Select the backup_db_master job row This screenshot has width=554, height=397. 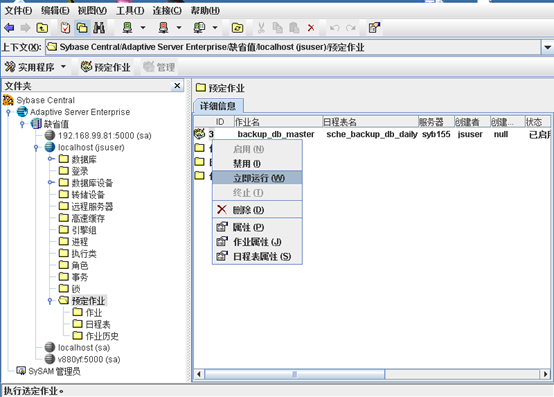(372, 134)
